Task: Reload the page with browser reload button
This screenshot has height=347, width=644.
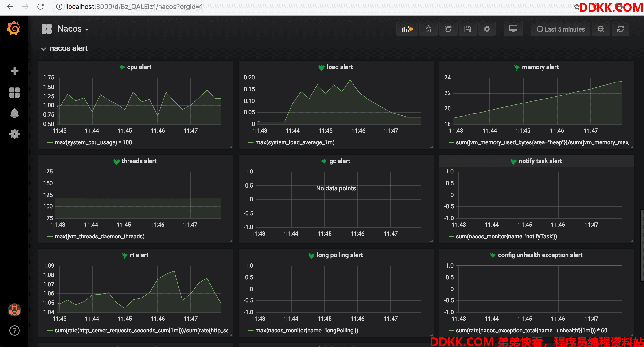Action: click(x=40, y=7)
